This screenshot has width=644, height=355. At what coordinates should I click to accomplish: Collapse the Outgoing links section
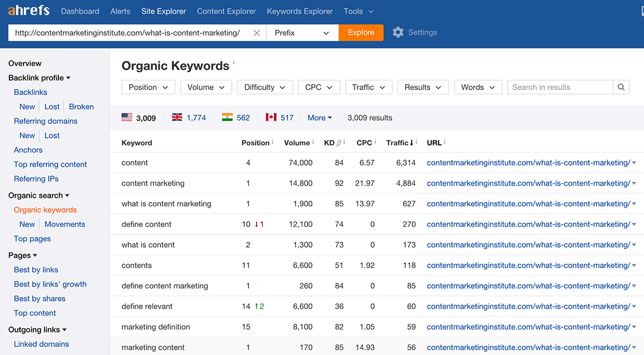coord(38,329)
